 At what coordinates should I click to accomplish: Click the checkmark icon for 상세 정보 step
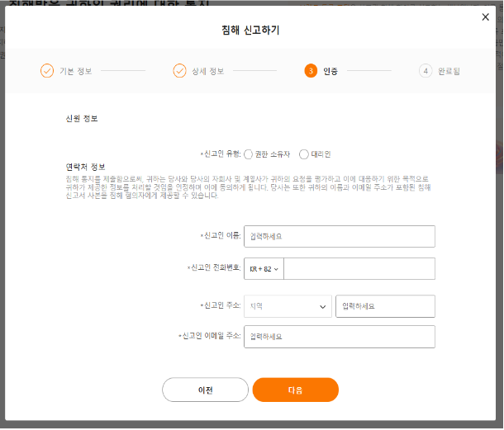point(179,71)
